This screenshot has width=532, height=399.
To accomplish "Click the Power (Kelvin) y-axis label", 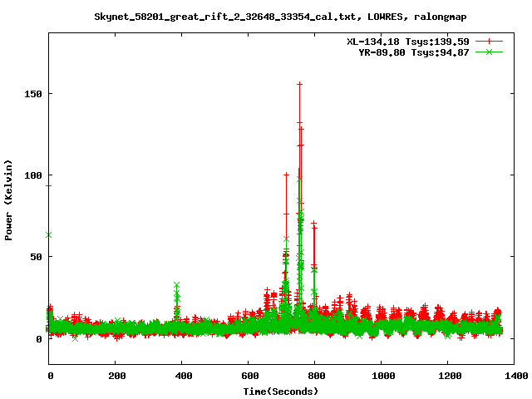I will click(8, 200).
